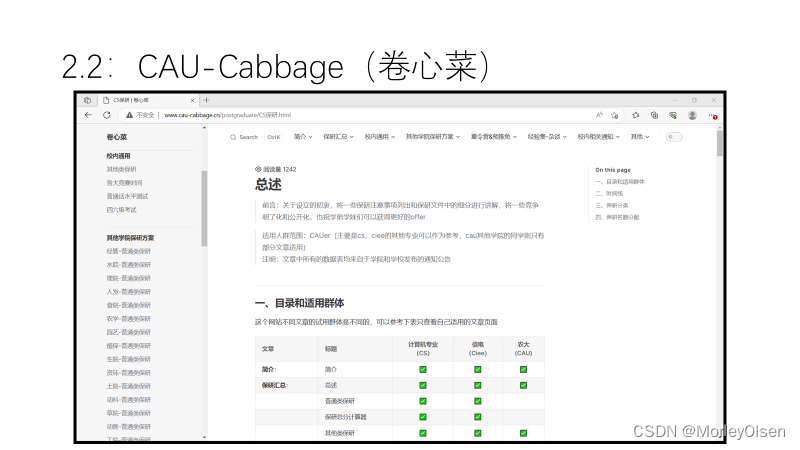Open tab actions menu icon at tab strip start

[x=88, y=101]
